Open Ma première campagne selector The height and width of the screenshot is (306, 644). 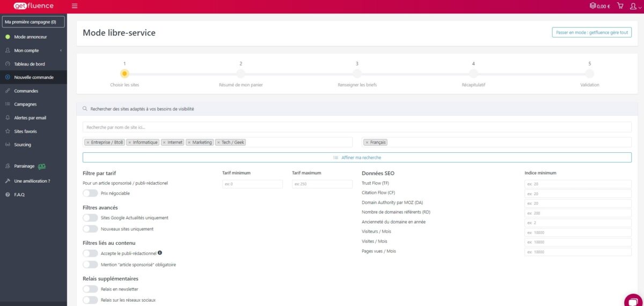[x=33, y=22]
